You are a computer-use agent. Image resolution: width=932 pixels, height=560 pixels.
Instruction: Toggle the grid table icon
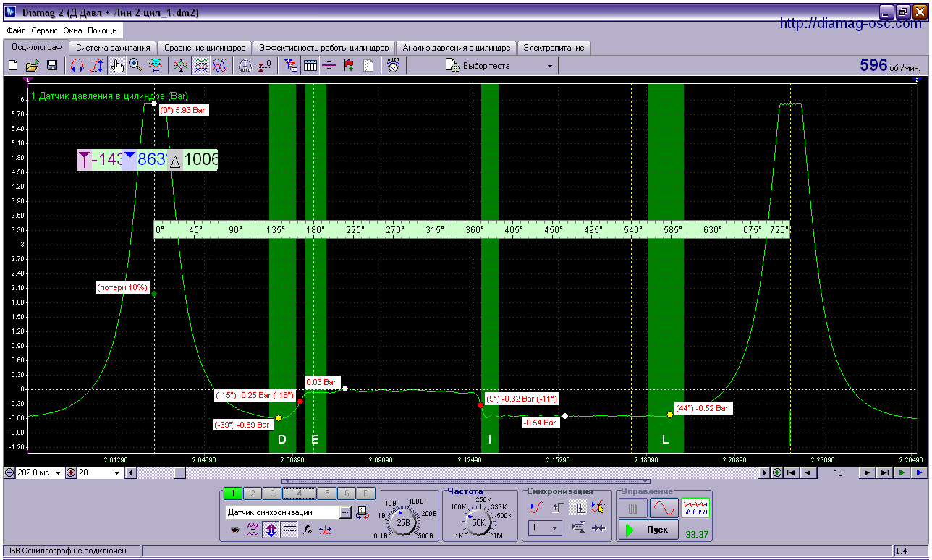310,66
